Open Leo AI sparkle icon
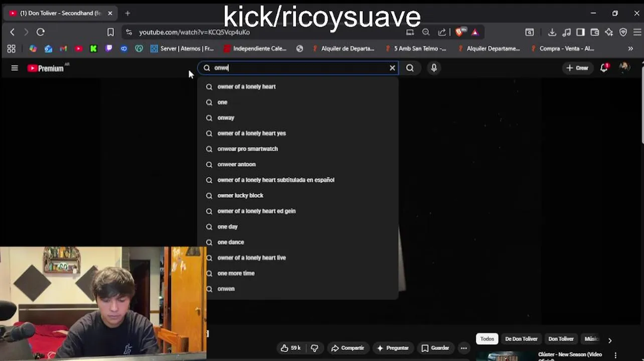 coord(609,32)
